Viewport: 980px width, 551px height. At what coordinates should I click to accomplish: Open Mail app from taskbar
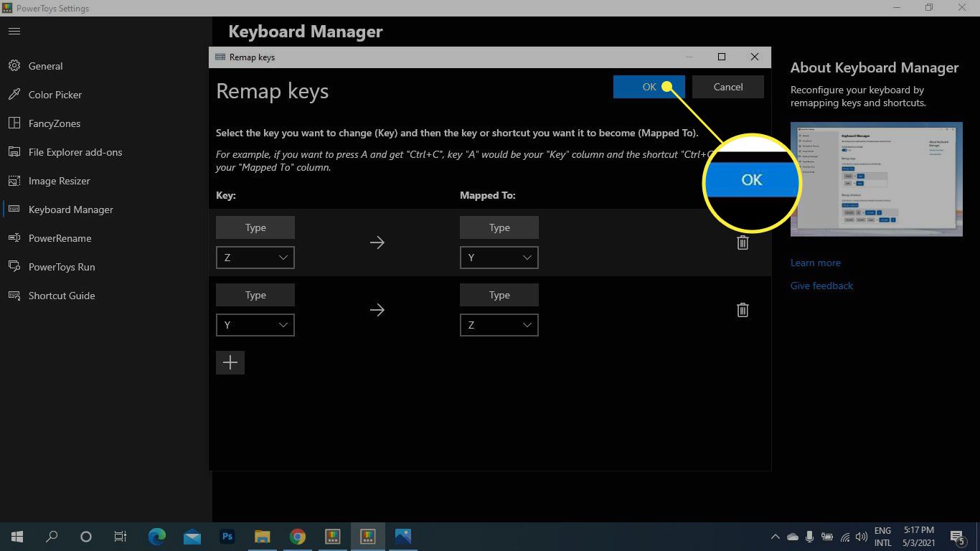[x=192, y=537]
